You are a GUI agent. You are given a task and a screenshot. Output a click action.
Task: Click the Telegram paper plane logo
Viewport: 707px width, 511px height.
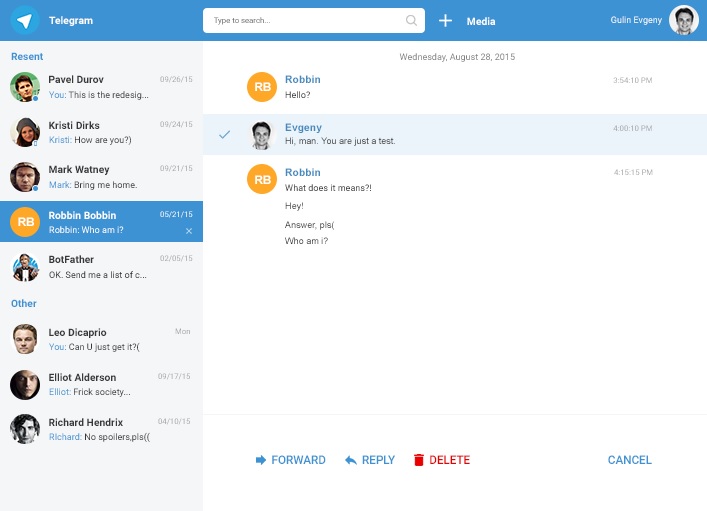pos(25,20)
